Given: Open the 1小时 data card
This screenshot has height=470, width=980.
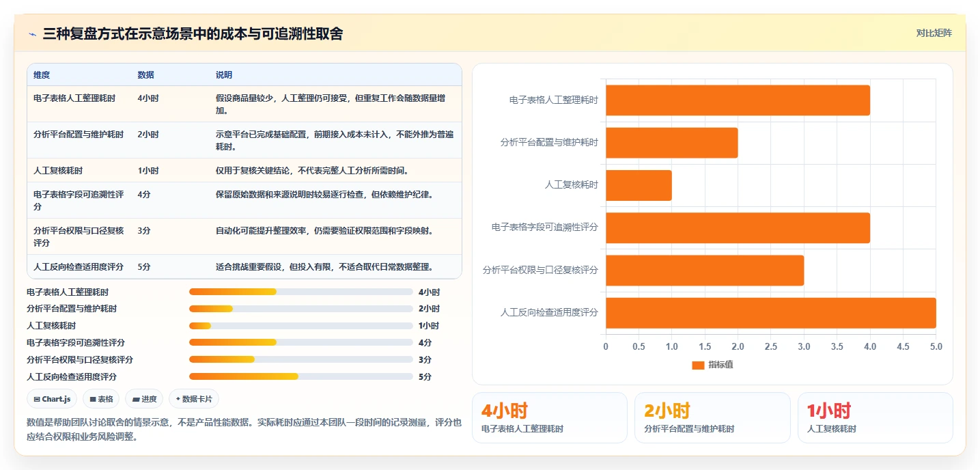Looking at the screenshot, I should (x=875, y=417).
